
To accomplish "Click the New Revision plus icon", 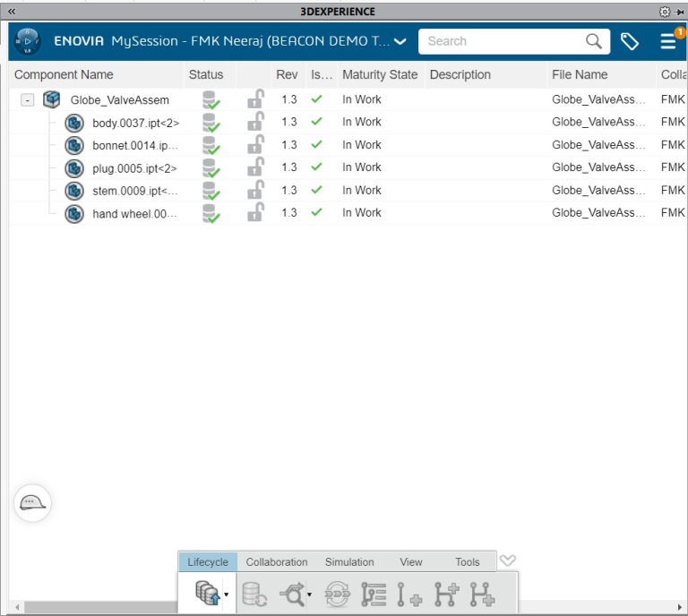I will click(408, 595).
